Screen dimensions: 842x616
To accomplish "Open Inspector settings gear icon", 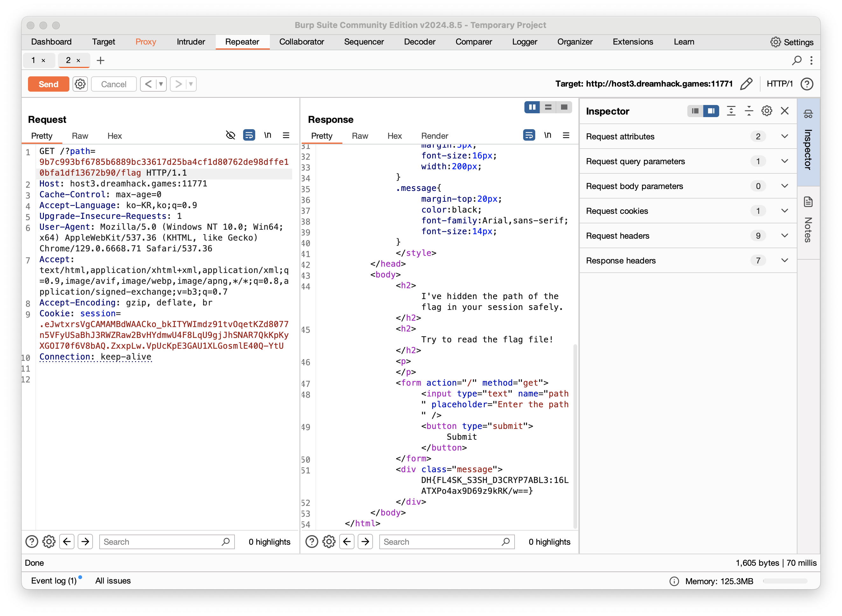I will coord(767,111).
